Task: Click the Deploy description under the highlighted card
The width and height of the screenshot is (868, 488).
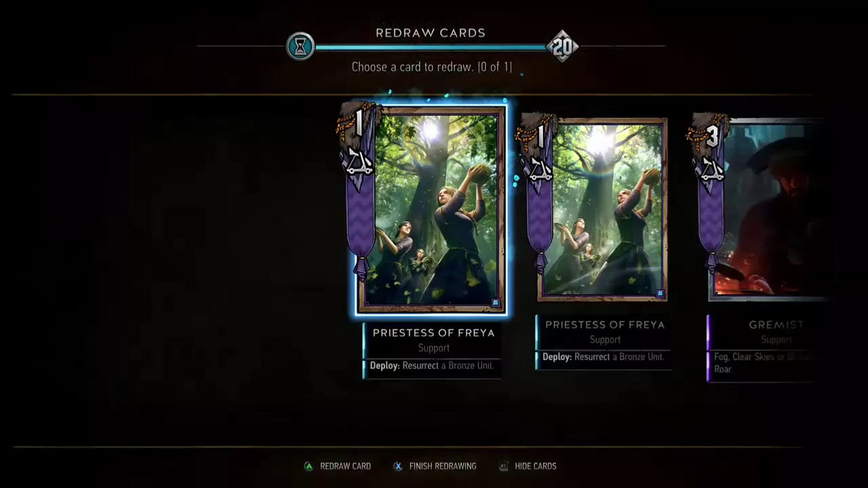Action: tap(431, 365)
